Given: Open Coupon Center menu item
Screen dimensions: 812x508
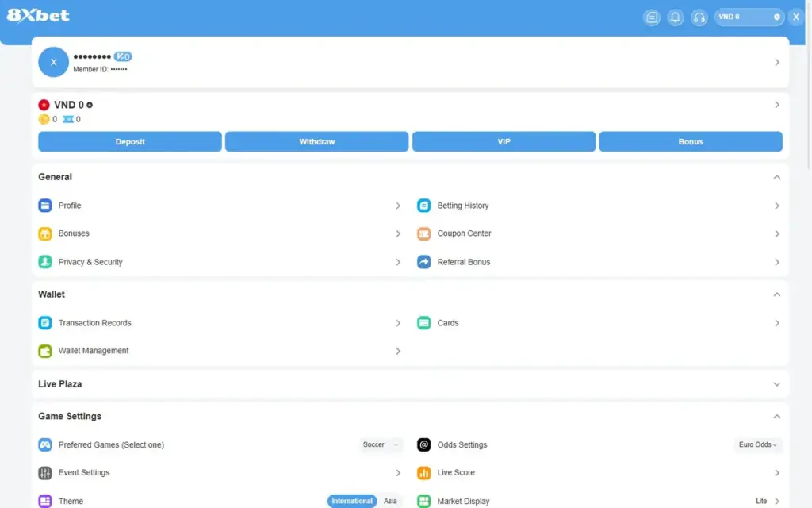Looking at the screenshot, I should coord(599,234).
